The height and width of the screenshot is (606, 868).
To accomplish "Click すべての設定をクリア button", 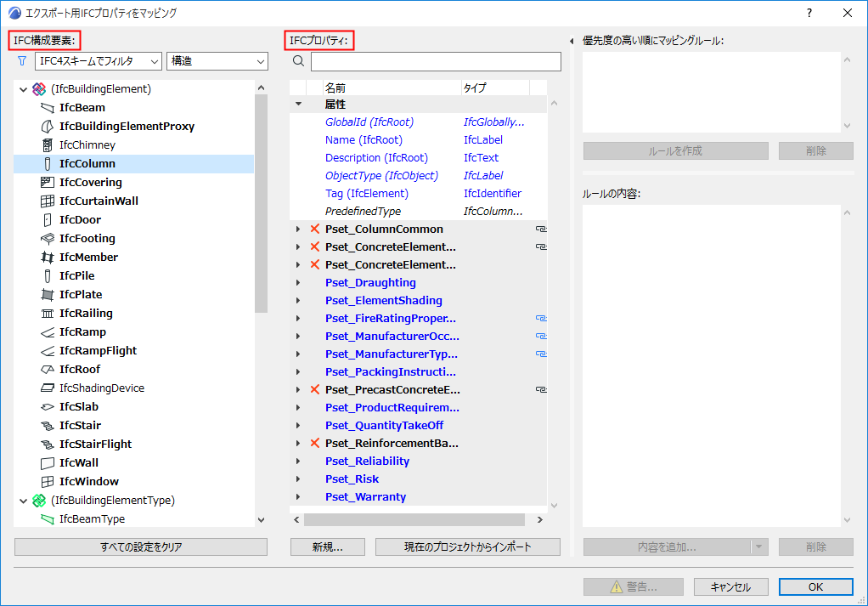I will tap(141, 547).
